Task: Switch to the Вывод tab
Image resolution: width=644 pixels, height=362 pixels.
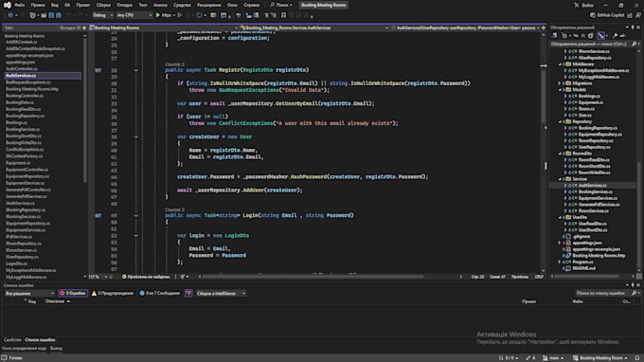Action: tap(56, 348)
